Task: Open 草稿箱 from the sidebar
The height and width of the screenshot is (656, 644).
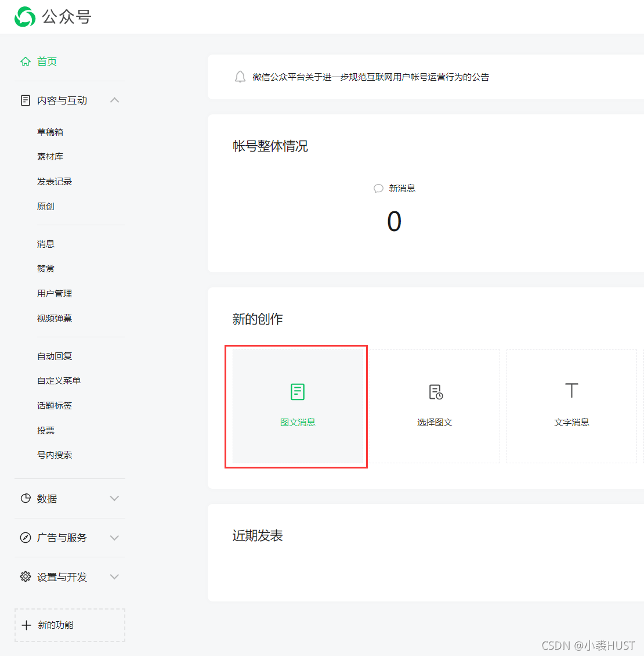Action: [x=50, y=132]
